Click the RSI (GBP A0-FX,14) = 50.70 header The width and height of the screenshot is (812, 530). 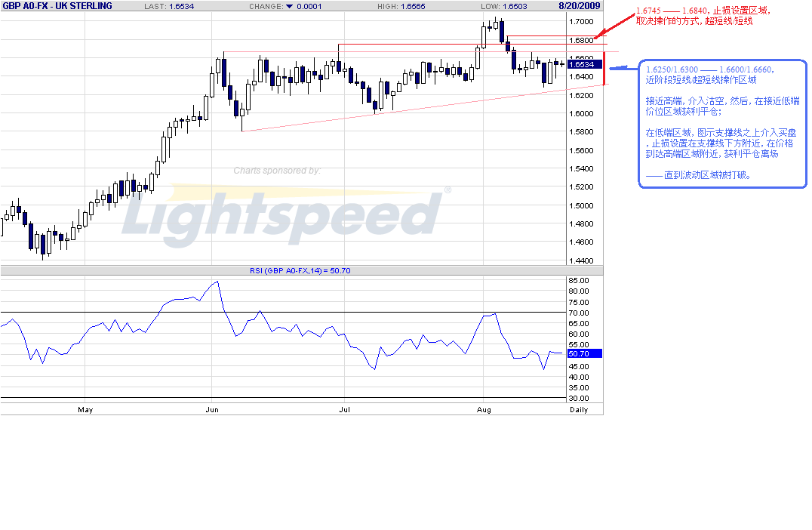pyautogui.click(x=300, y=270)
